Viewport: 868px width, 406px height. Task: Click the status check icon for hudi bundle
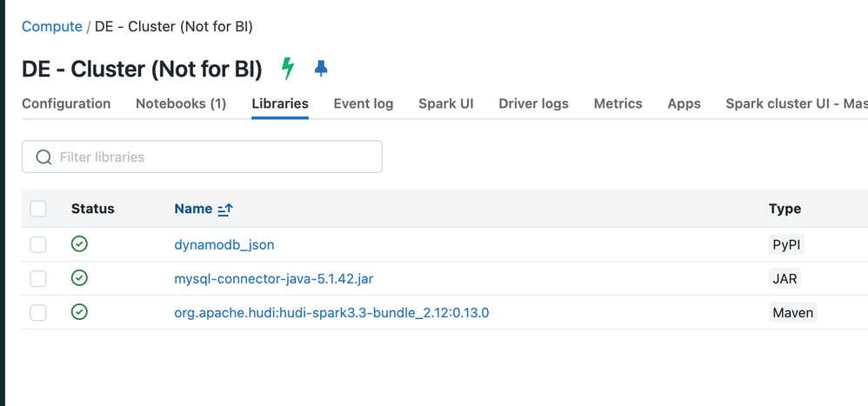click(79, 312)
